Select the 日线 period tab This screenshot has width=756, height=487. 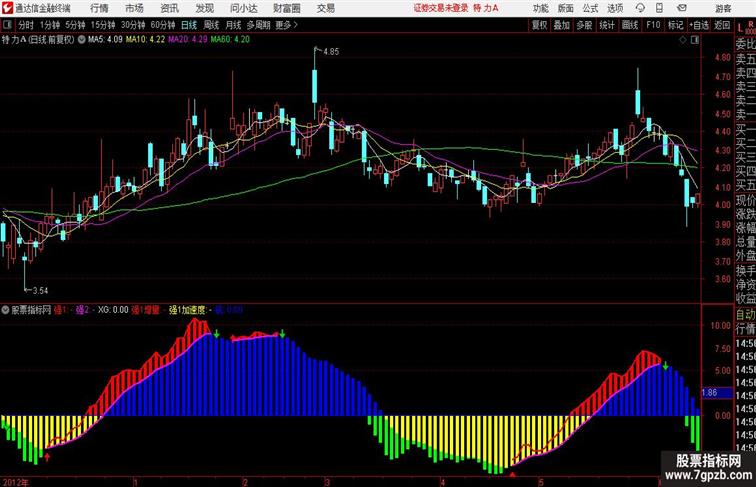[189, 25]
